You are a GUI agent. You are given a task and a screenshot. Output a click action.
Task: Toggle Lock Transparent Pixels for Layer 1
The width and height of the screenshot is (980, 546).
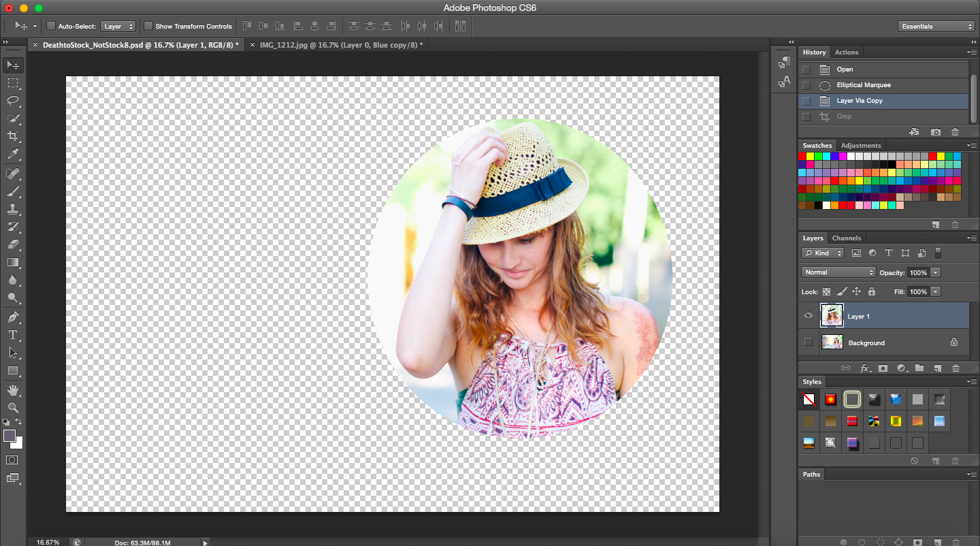tap(826, 291)
